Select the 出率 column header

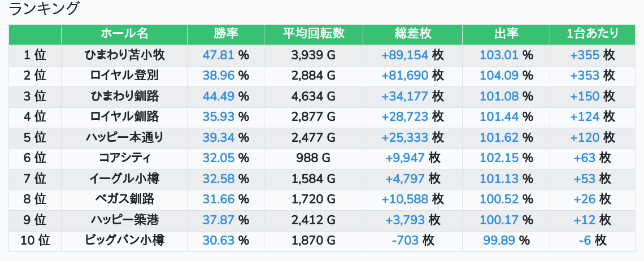506,34
